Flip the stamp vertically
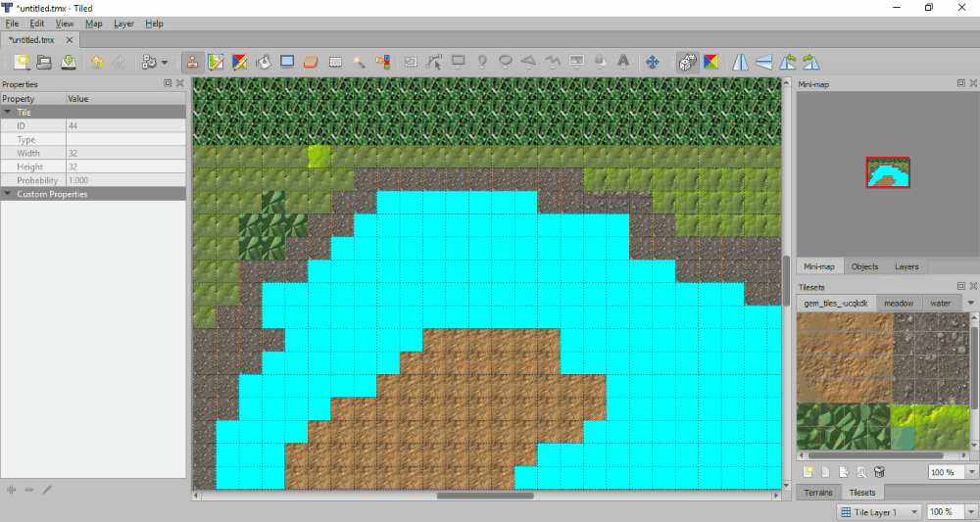 click(763, 62)
